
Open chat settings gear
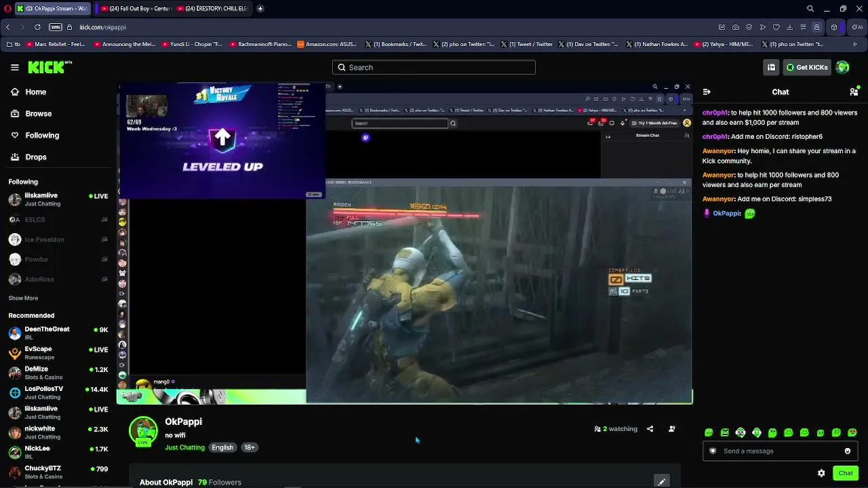(x=821, y=473)
